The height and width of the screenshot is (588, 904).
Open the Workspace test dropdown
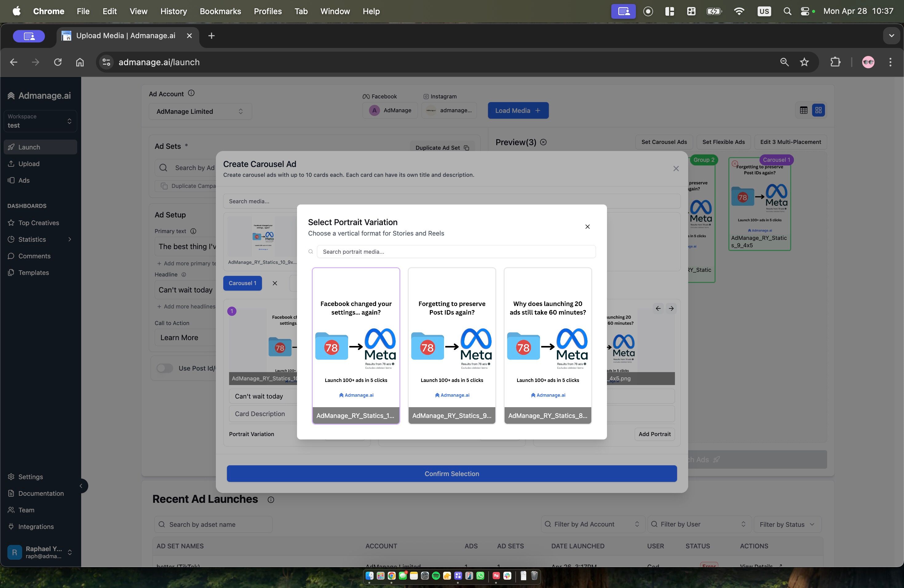coord(40,121)
